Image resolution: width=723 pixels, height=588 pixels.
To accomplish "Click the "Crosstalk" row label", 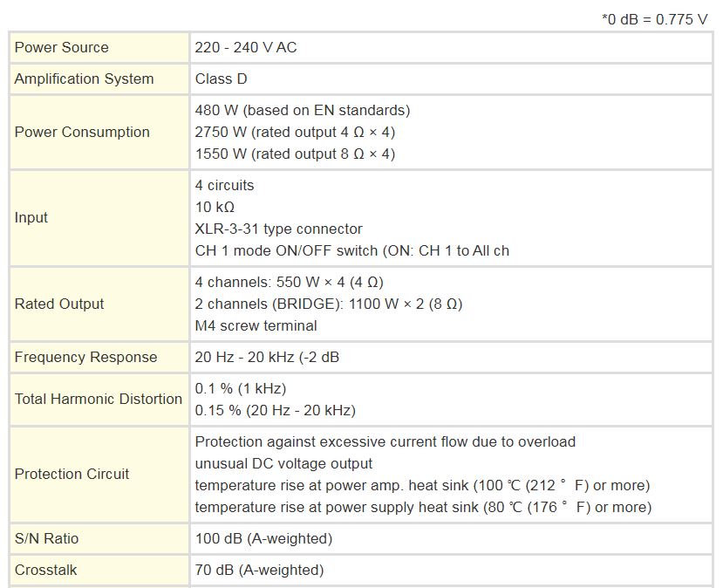I will point(45,570).
